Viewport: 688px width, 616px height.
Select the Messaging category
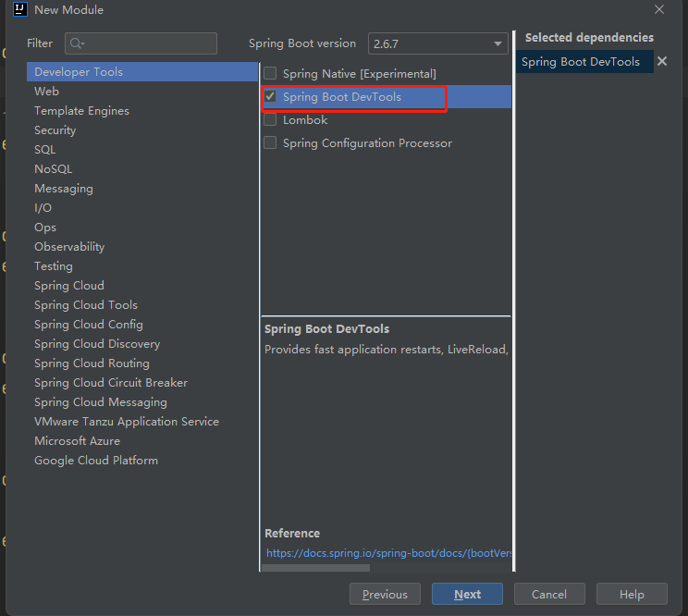142,189
